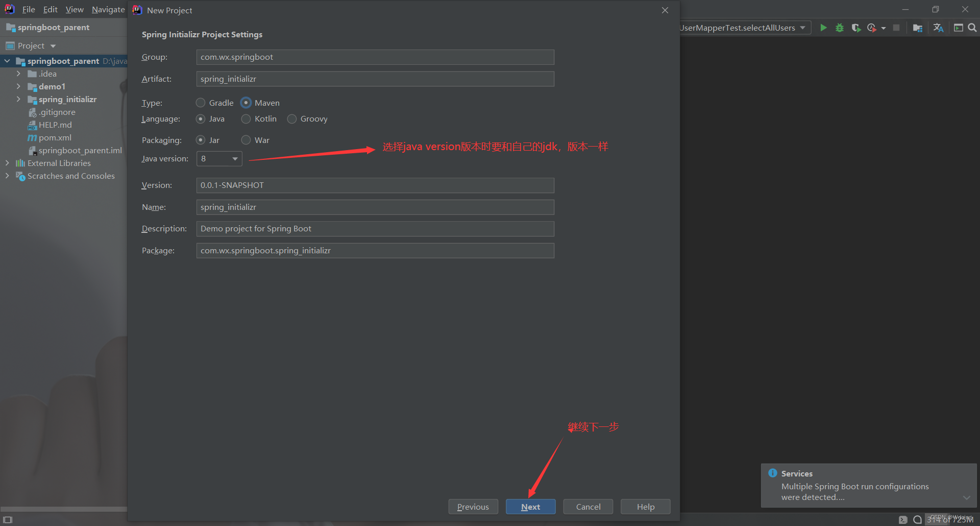Click the springboot_parent breadcrumb folder icon

pyautogui.click(x=11, y=28)
